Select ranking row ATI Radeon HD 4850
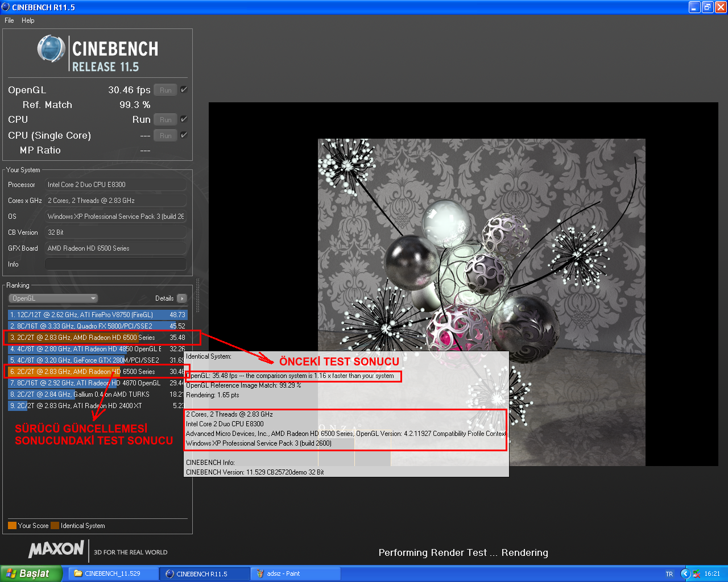This screenshot has width=728, height=582. 97,349
